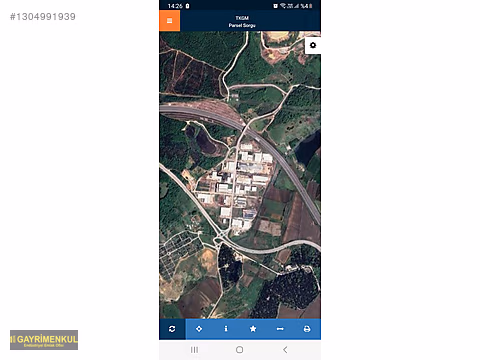
Task: Click listing number #1304991939 text
Action: (x=43, y=17)
